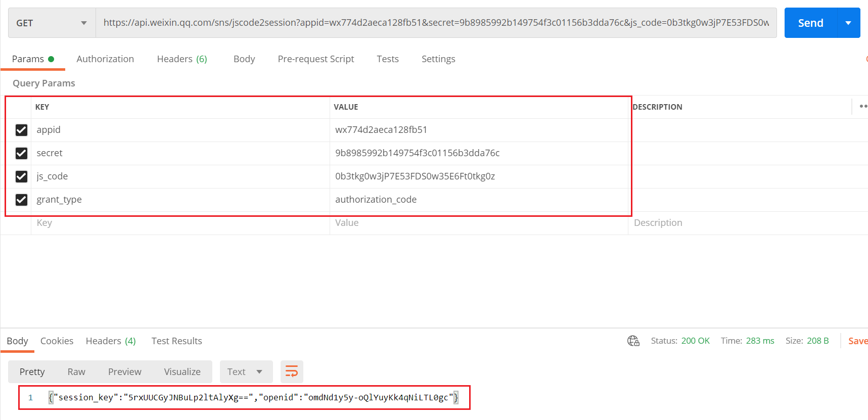
Task: Click the request URL input field
Action: [436, 23]
